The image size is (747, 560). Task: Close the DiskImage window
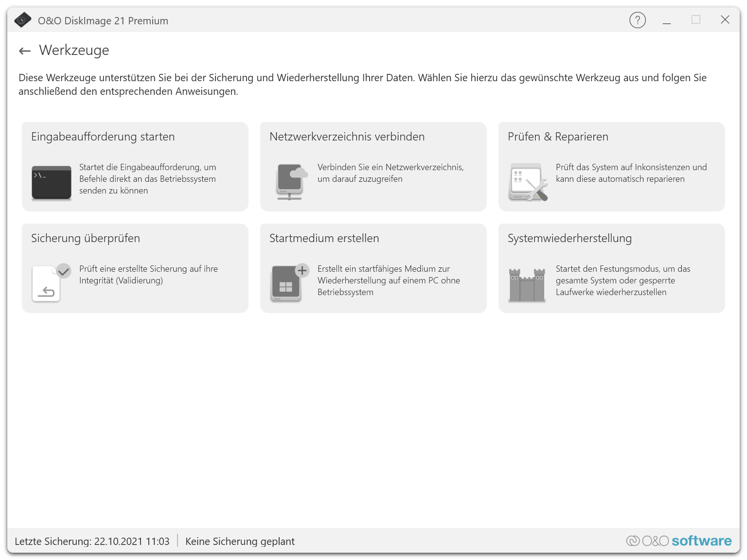[x=725, y=19]
